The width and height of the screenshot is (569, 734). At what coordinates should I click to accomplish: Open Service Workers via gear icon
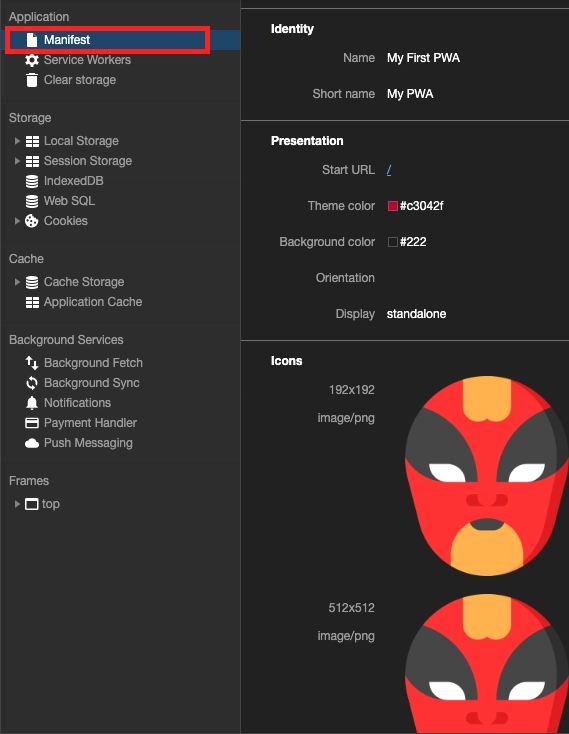(x=32, y=60)
